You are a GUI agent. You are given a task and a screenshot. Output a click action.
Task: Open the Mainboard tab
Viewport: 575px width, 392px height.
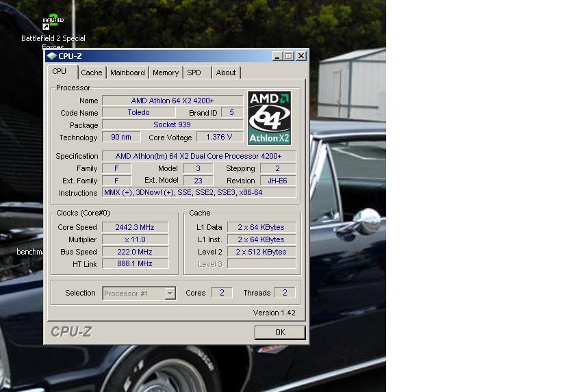pos(127,73)
